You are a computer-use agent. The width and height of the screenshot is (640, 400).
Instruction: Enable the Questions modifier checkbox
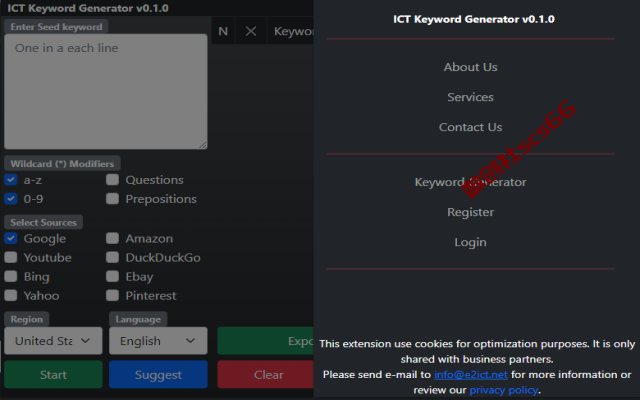tap(112, 180)
